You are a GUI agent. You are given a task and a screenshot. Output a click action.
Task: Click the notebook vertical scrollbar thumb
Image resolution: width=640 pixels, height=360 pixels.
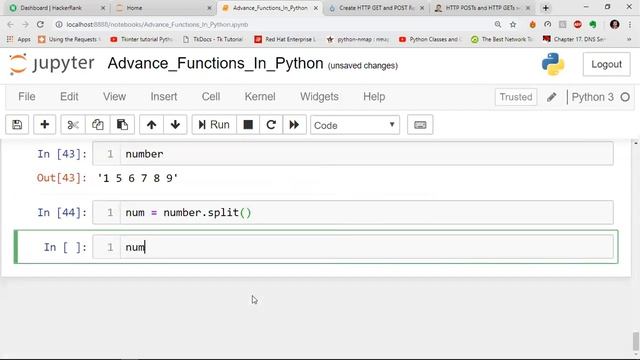[x=636, y=341]
